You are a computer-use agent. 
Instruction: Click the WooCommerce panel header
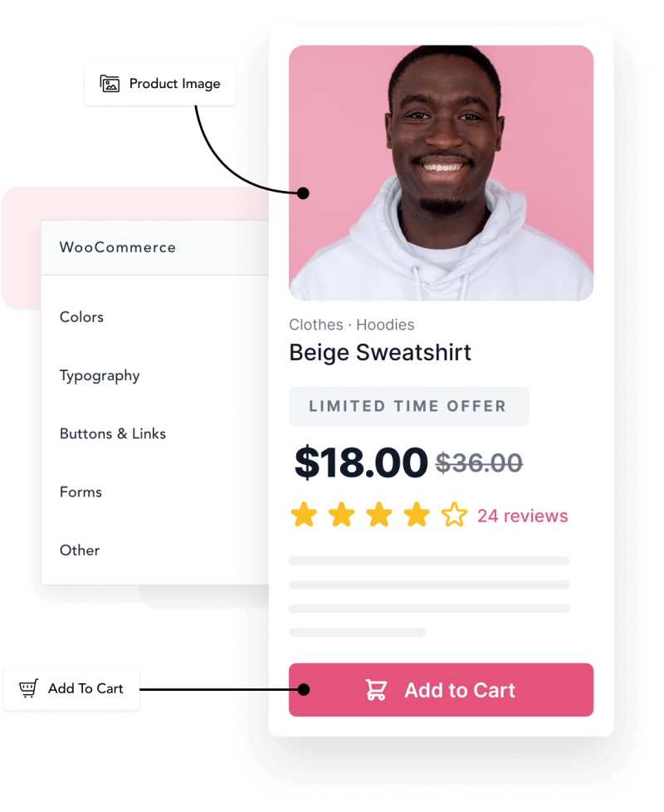[154, 247]
